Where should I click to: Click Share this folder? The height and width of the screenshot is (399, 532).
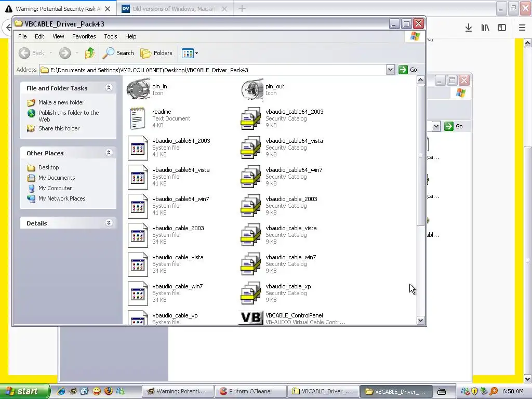(x=59, y=128)
